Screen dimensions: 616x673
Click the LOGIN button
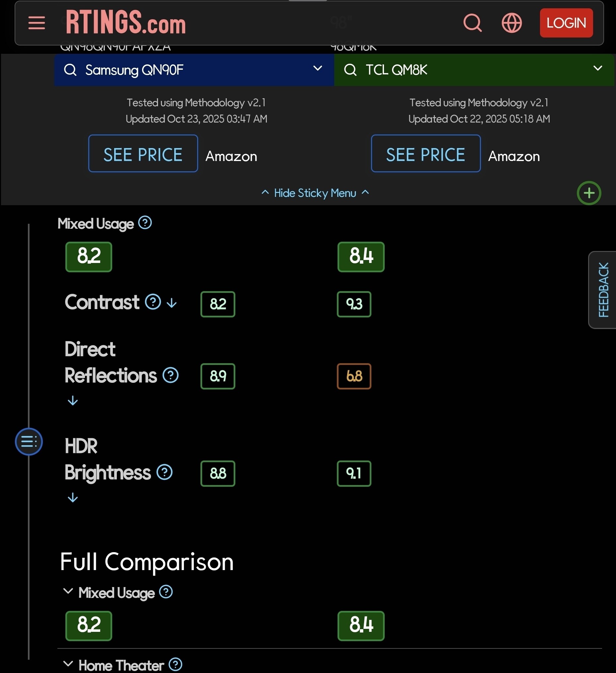coord(566,23)
